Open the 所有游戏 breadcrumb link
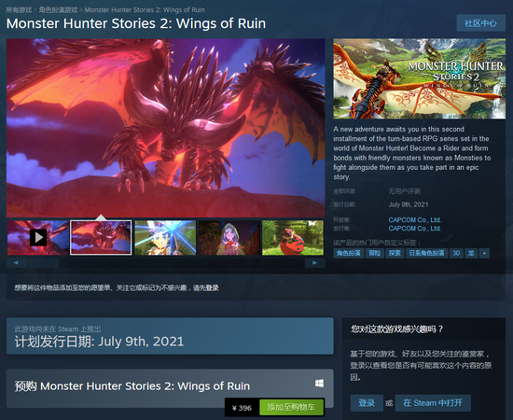 click(x=19, y=10)
